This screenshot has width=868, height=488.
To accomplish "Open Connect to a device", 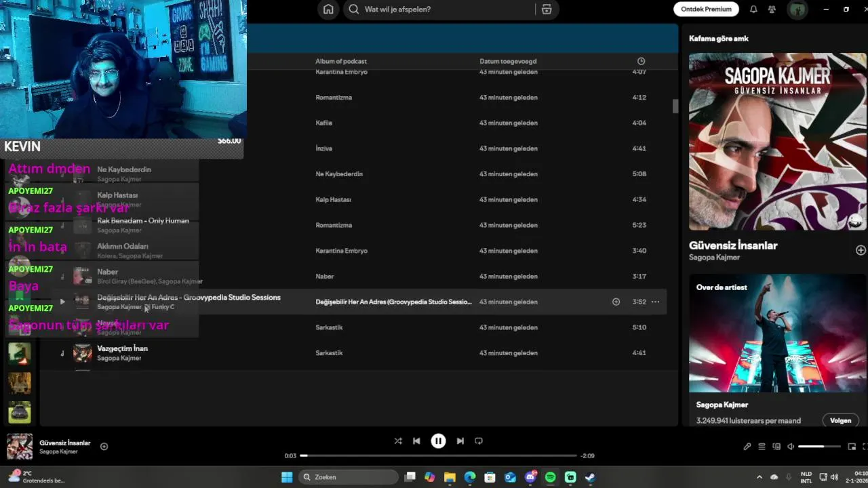I will click(x=776, y=447).
